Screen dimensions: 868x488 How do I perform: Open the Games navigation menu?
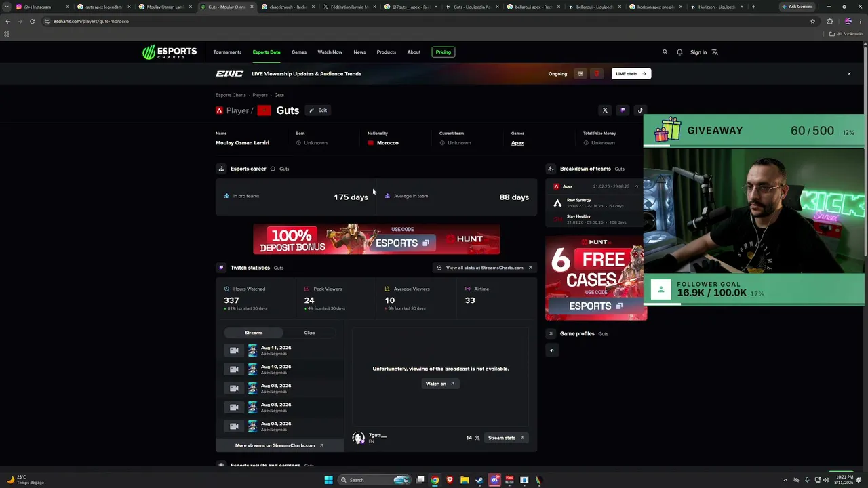[x=299, y=52]
